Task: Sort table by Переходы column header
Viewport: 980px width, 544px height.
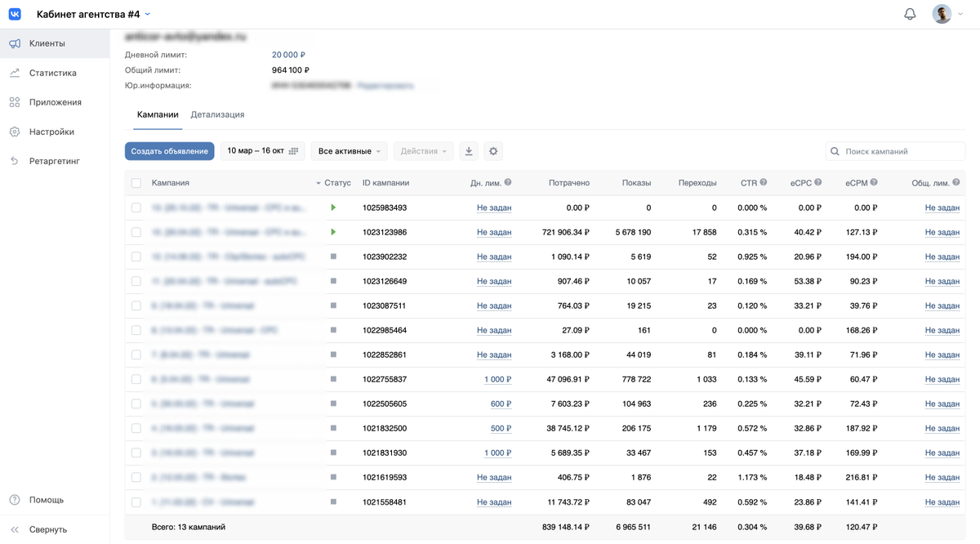Action: 697,183
